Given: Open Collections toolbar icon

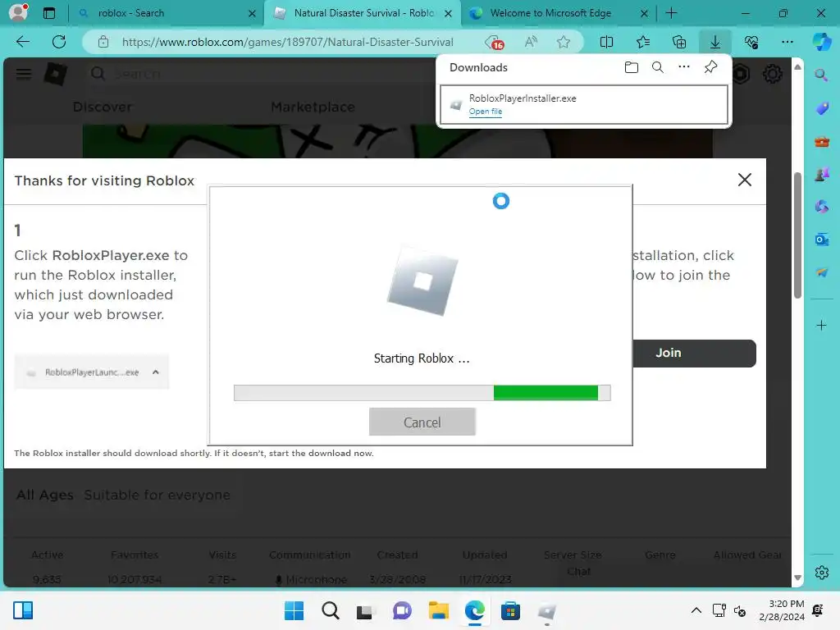Looking at the screenshot, I should 678,42.
